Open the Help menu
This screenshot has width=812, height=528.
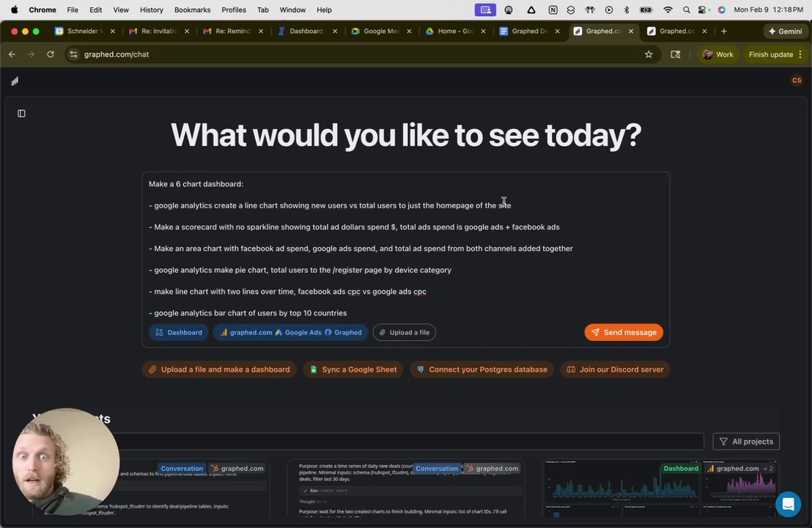click(x=324, y=10)
